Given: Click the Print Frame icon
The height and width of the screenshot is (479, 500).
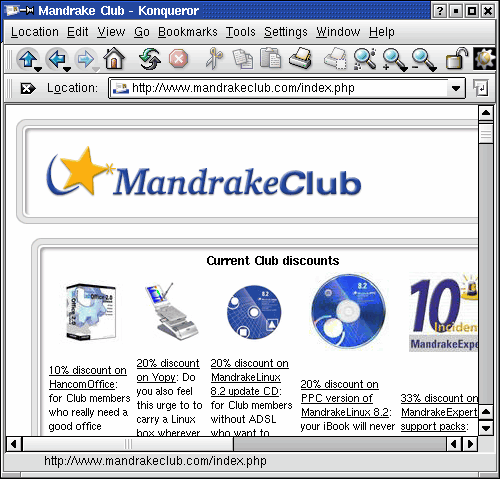Looking at the screenshot, I should pos(335,59).
